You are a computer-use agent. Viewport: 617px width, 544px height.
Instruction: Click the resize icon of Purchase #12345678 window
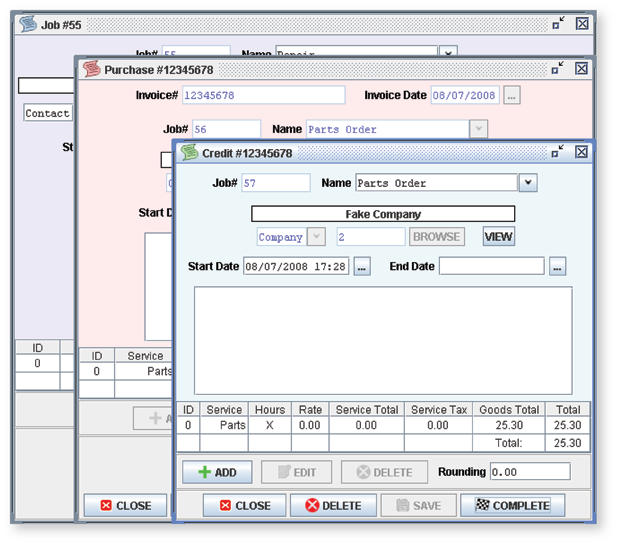coord(558,68)
